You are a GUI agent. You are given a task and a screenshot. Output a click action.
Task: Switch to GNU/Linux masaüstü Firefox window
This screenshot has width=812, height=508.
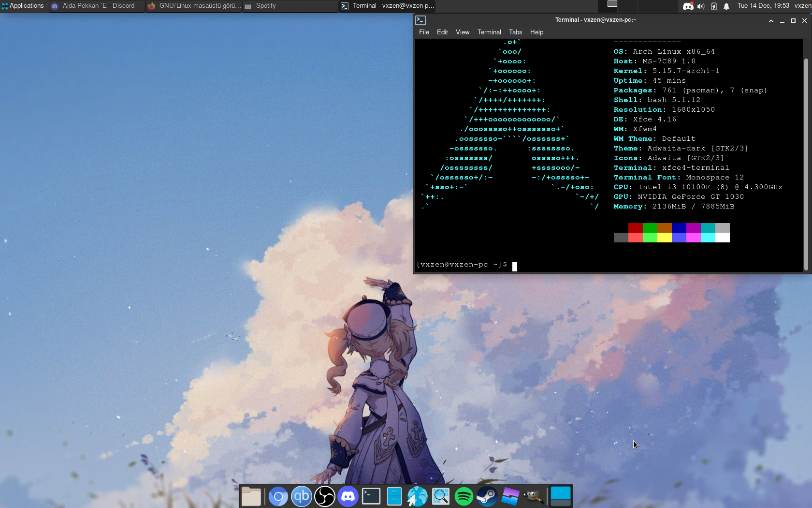tap(194, 6)
